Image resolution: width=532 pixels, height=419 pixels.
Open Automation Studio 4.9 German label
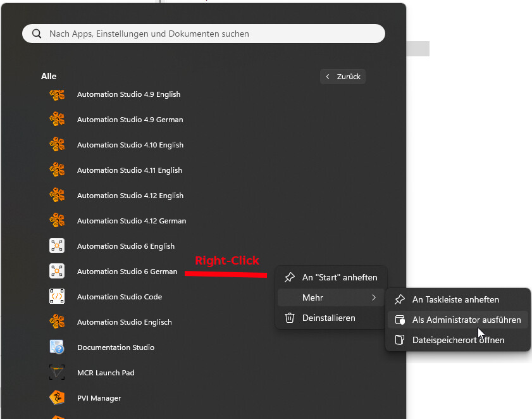click(130, 120)
